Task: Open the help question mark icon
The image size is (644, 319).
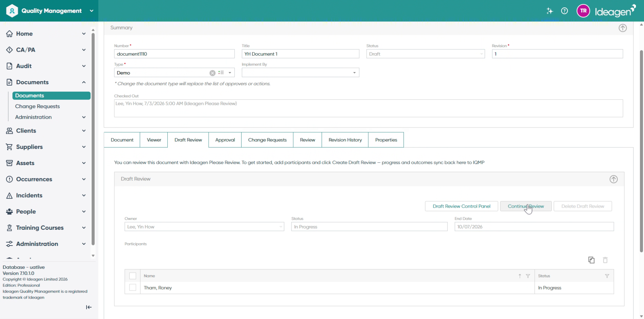Action: pyautogui.click(x=565, y=11)
